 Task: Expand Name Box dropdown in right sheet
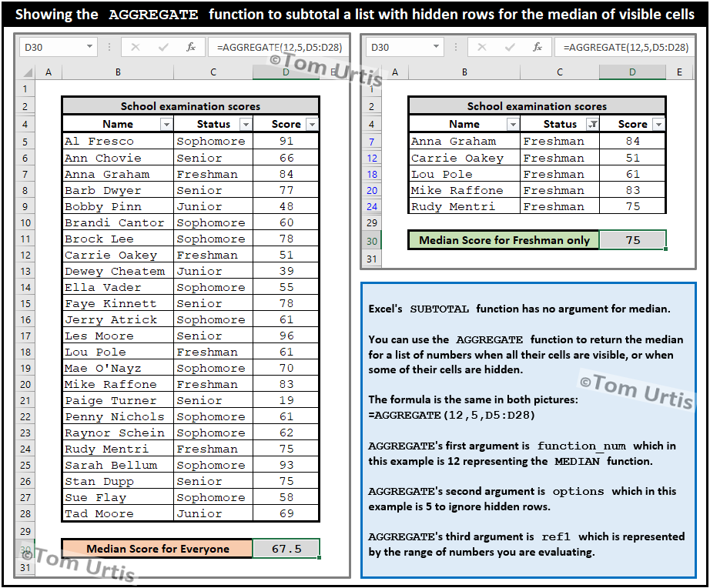point(436,47)
